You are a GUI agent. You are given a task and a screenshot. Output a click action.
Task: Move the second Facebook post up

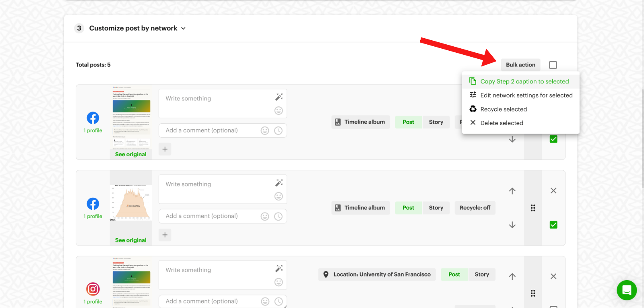(x=512, y=191)
